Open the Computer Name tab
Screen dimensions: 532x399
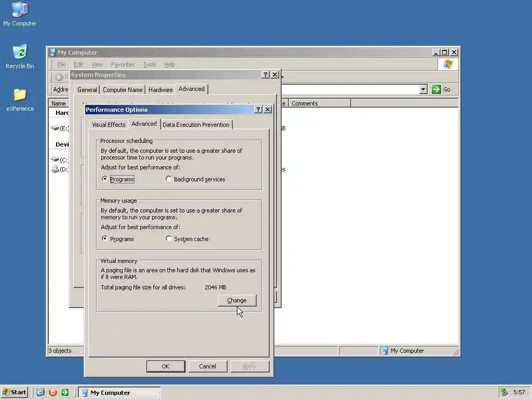click(x=123, y=89)
